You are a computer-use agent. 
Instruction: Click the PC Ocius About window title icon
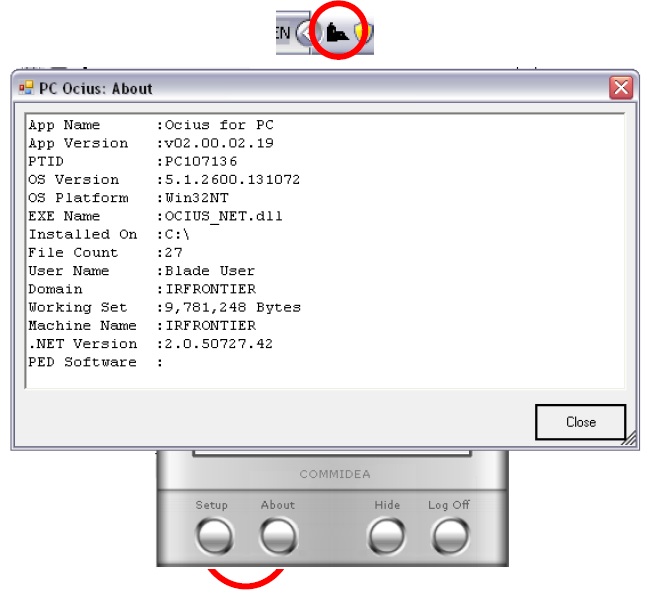click(26, 88)
